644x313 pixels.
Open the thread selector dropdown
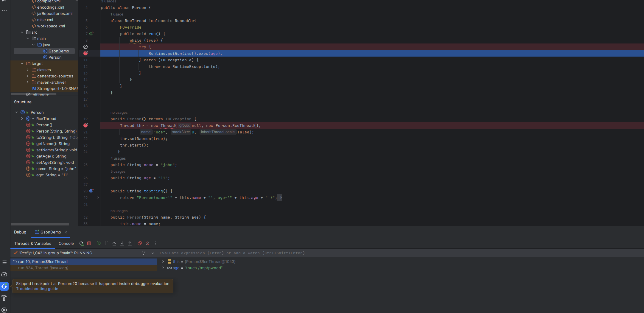[x=153, y=253]
